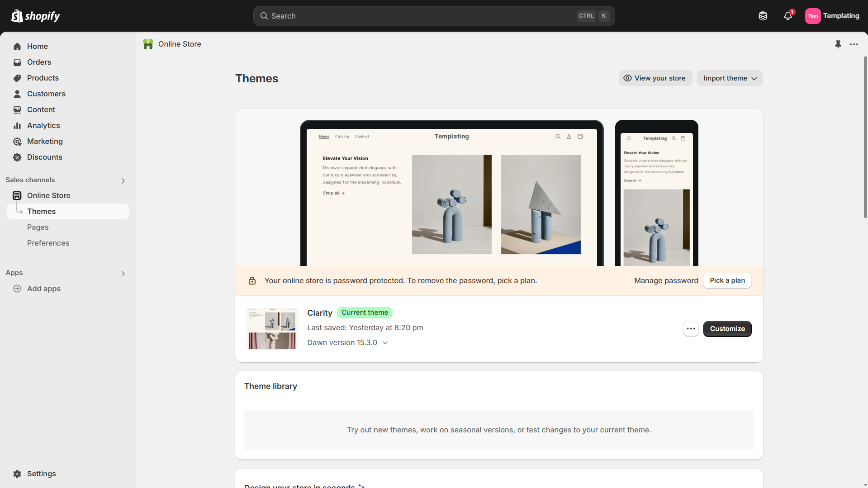The height and width of the screenshot is (488, 868).
Task: Open the Templating account menu
Action: click(832, 16)
